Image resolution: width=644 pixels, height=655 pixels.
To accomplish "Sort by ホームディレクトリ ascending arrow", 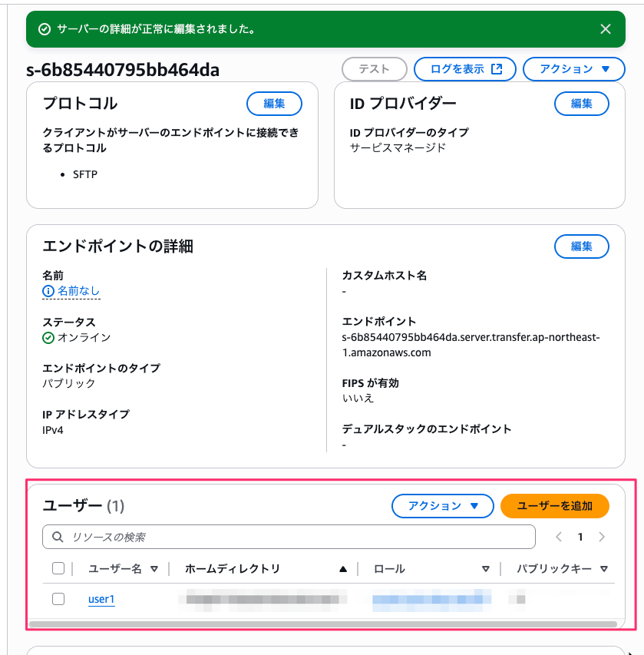I will (x=343, y=569).
